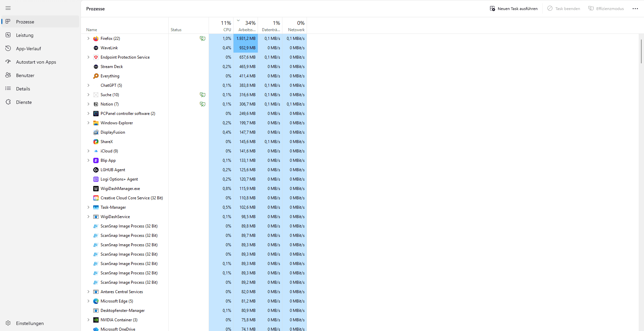
Task: Select the Microsoft OneDrive process row
Action: pos(194,329)
